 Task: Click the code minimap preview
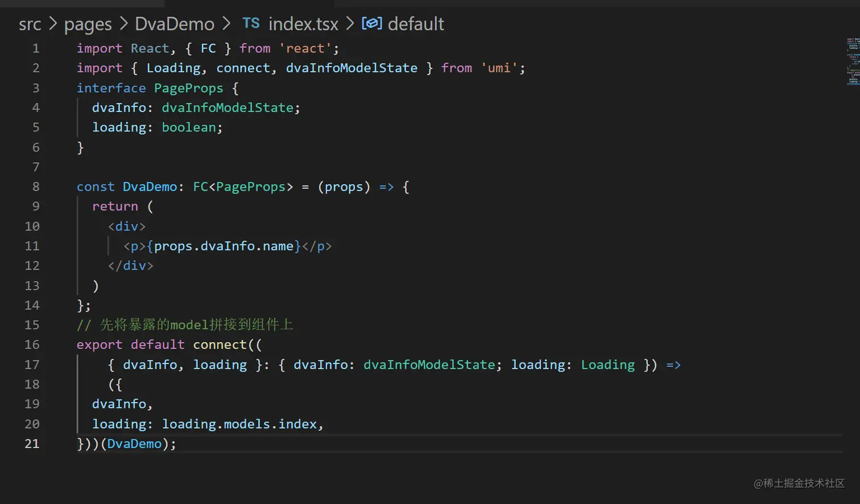[852, 61]
